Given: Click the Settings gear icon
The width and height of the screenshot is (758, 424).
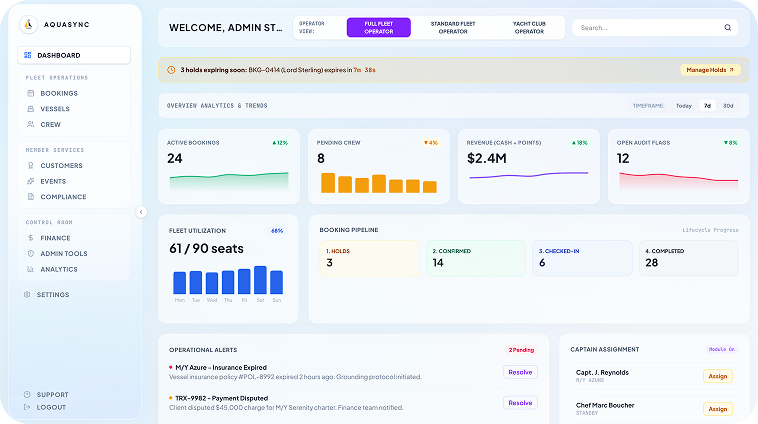Looking at the screenshot, I should tap(27, 294).
